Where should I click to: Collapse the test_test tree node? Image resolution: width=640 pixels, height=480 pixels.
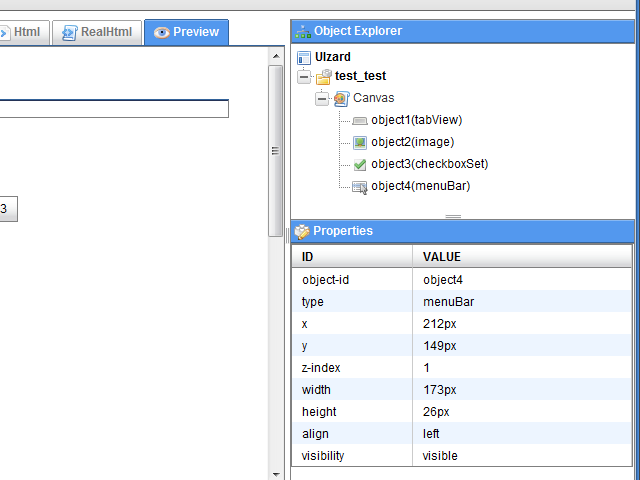tap(304, 77)
